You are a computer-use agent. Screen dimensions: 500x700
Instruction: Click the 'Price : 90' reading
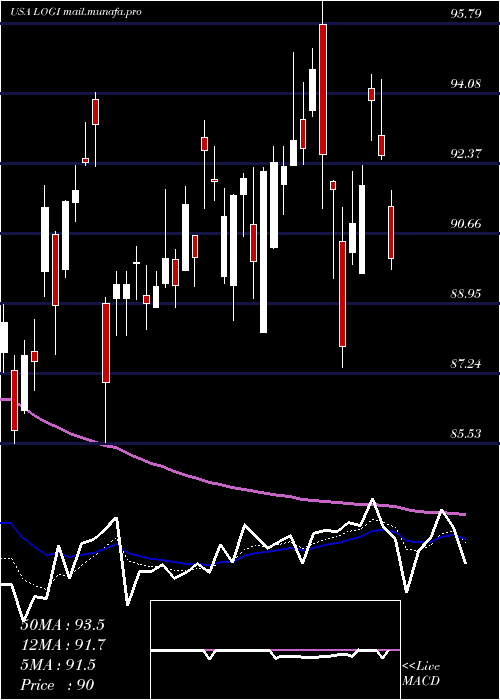tap(58, 685)
